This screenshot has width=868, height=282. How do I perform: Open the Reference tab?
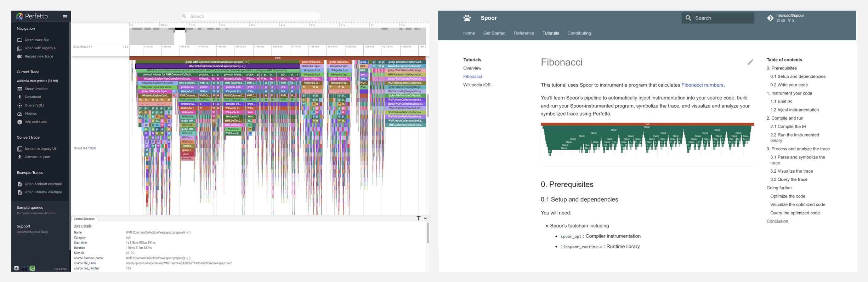coord(524,33)
